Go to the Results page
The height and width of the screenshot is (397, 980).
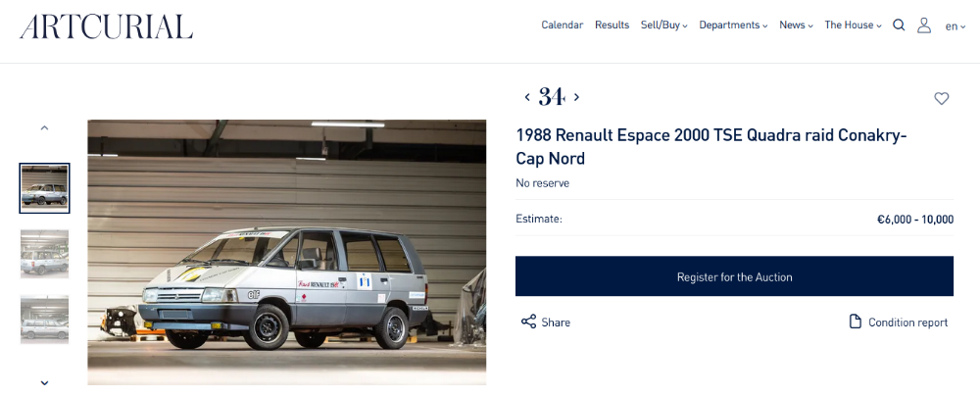pos(612,25)
